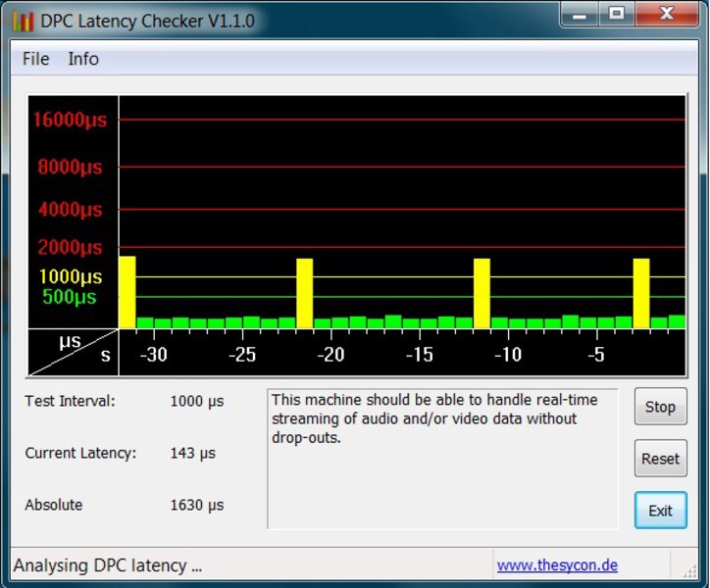Click the Absolute value 1630 µs
Image resolution: width=710 pixels, height=588 pixels.
click(196, 505)
